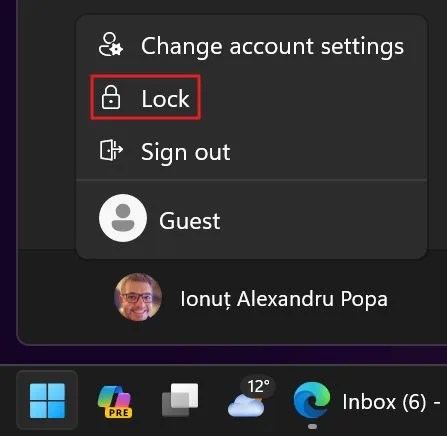The image size is (447, 436).
Task: Click the account settings gear-person icon
Action: (111, 44)
